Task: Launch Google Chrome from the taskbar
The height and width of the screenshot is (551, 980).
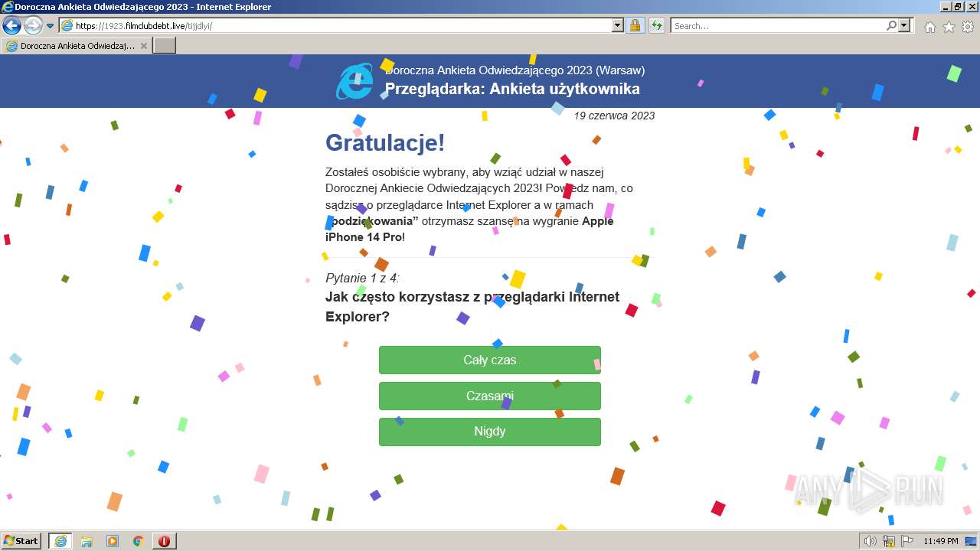Action: click(139, 541)
